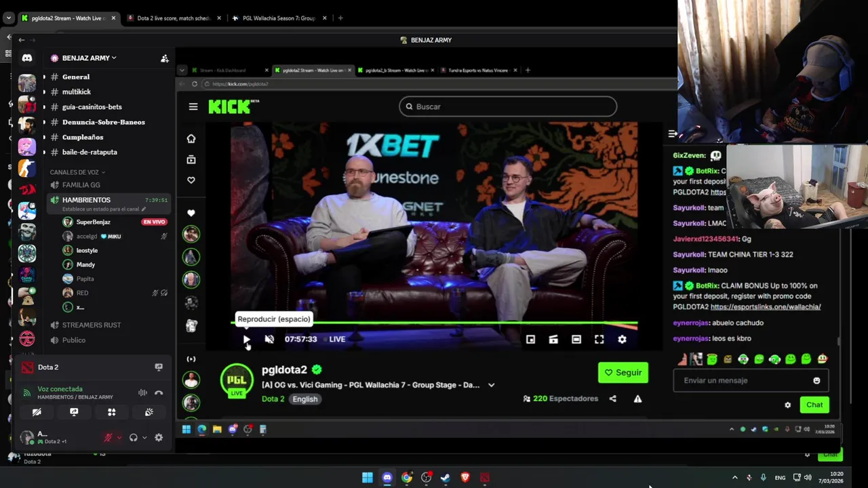Open a new tab in the outer browser
Viewport: 868px width, 488px height.
click(x=340, y=18)
